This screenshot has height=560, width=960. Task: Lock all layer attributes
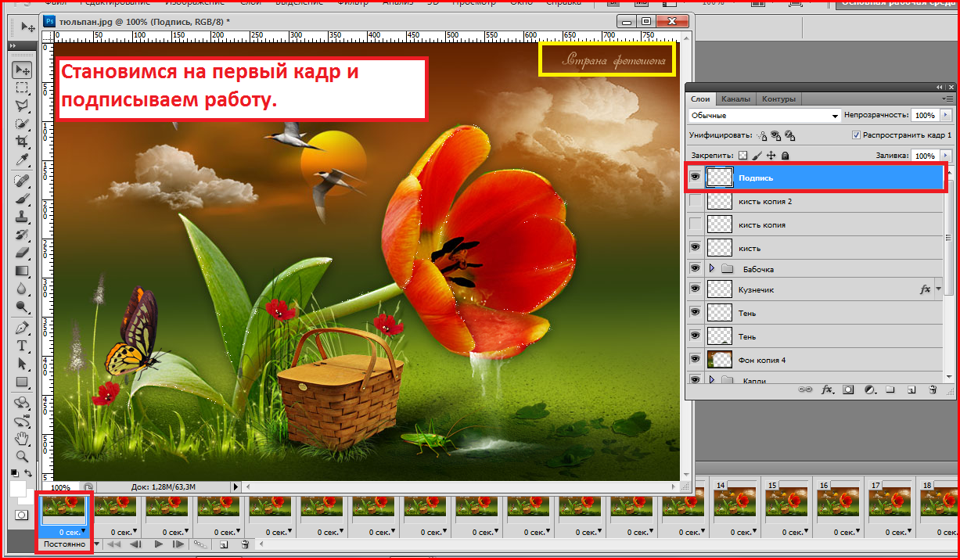pos(784,156)
